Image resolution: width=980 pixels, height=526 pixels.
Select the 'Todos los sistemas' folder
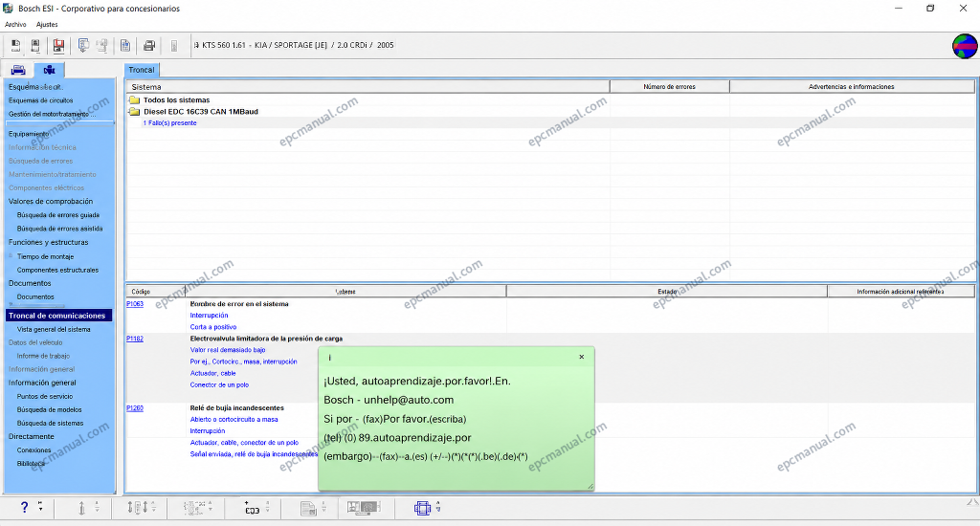coord(176,100)
